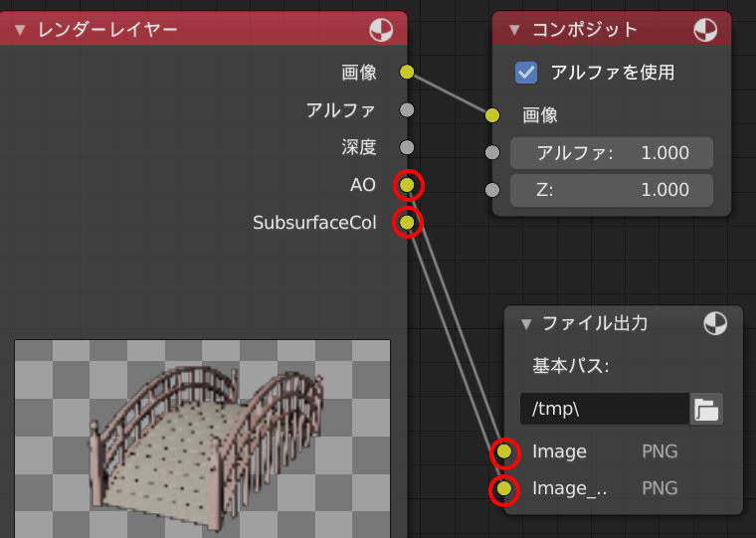Adjust the Z: 1.000 value field
This screenshot has width=756, height=538.
[x=612, y=190]
